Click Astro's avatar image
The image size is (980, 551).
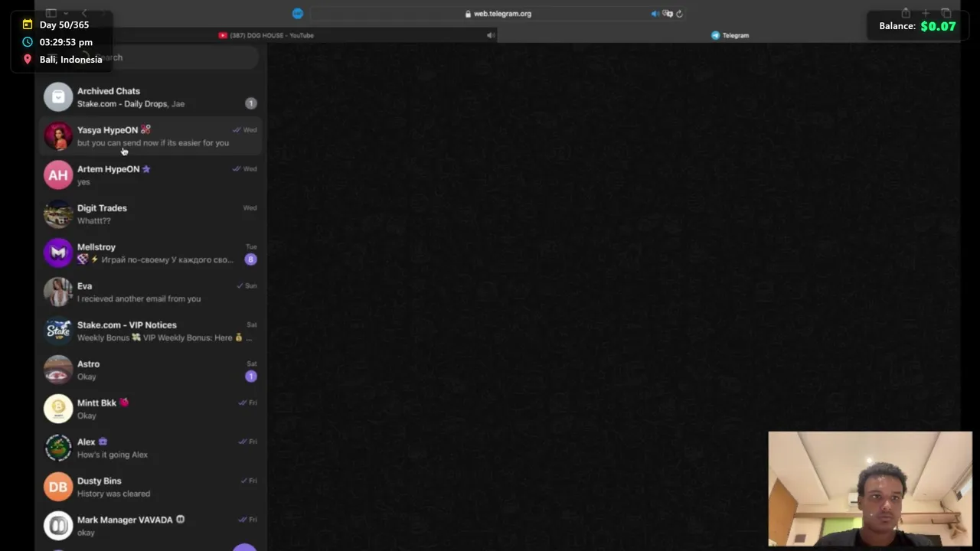[x=58, y=370]
